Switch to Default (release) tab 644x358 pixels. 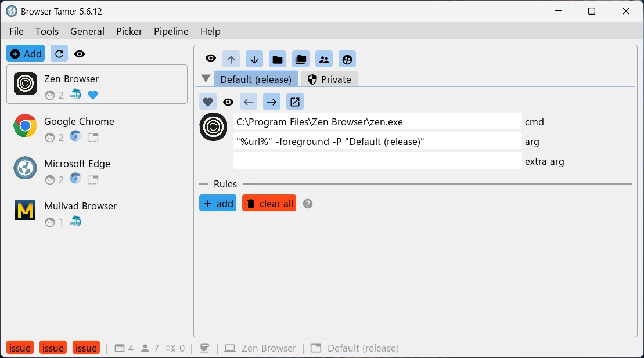click(256, 79)
